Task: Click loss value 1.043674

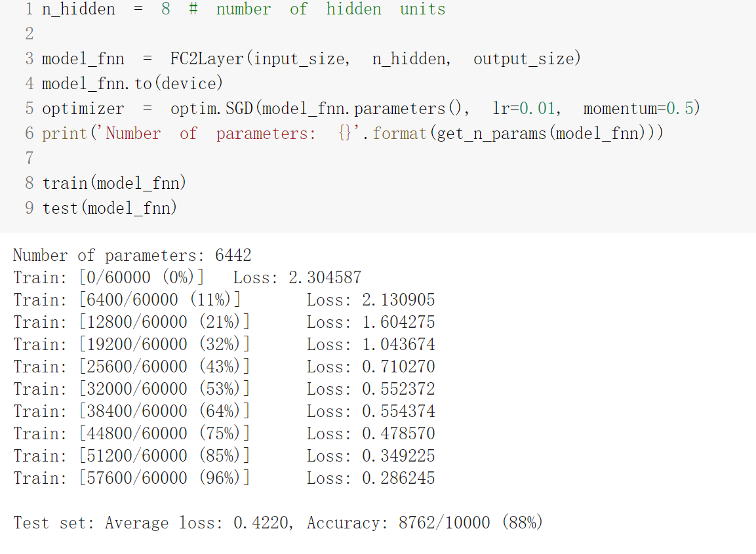Action: click(398, 344)
